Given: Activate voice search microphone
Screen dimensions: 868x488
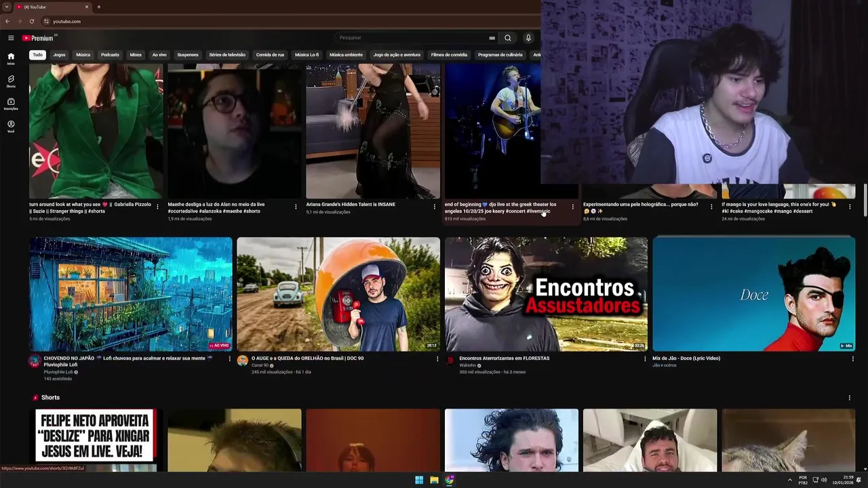Looking at the screenshot, I should click(x=528, y=38).
